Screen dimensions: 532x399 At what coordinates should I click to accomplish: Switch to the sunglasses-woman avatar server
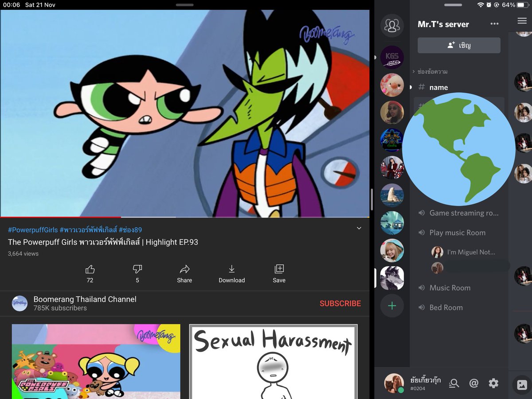point(392,112)
